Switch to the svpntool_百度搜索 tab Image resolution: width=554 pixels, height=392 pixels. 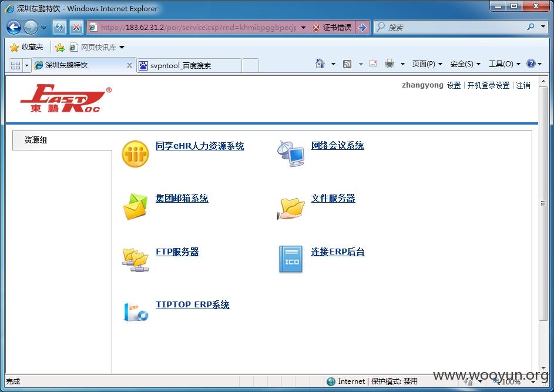(x=189, y=65)
